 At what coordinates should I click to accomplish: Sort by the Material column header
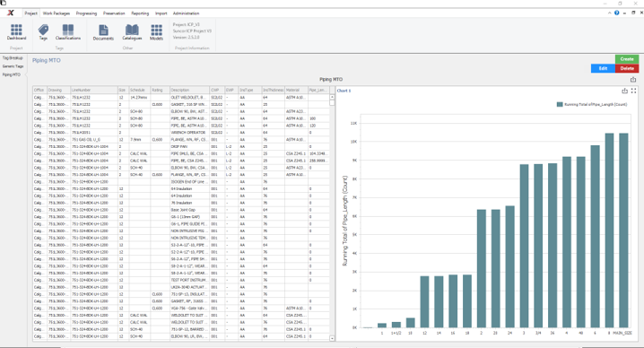point(297,90)
